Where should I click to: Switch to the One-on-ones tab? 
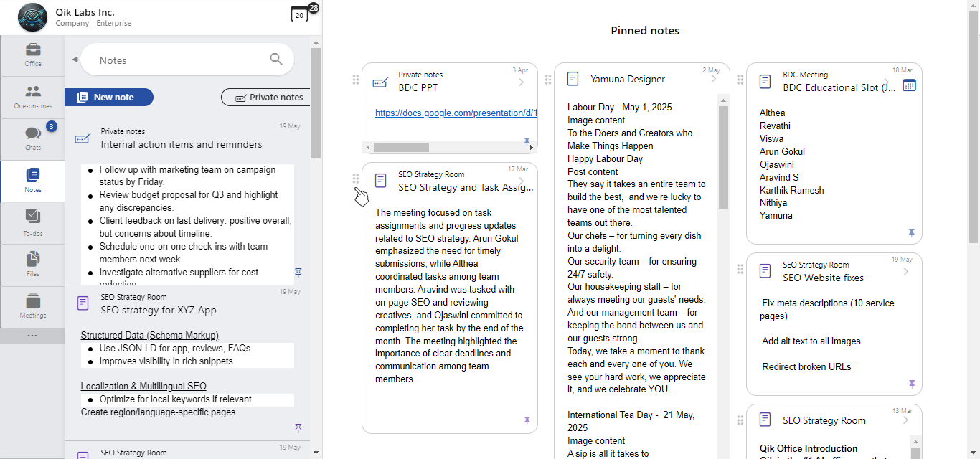(33, 96)
